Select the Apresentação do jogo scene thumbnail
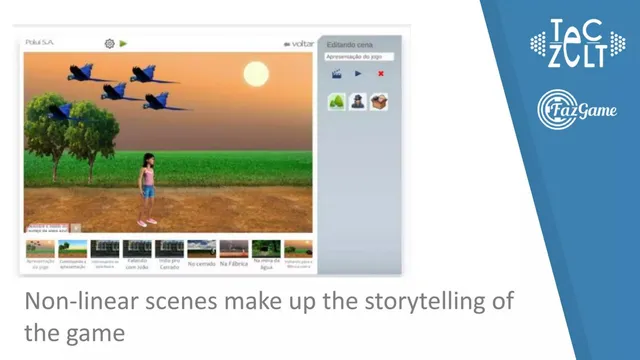Image resolution: width=640 pixels, height=360 pixels. [x=40, y=249]
